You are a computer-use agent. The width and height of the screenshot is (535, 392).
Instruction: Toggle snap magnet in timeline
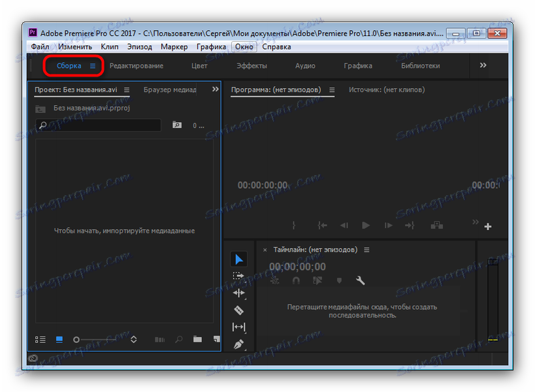click(296, 281)
